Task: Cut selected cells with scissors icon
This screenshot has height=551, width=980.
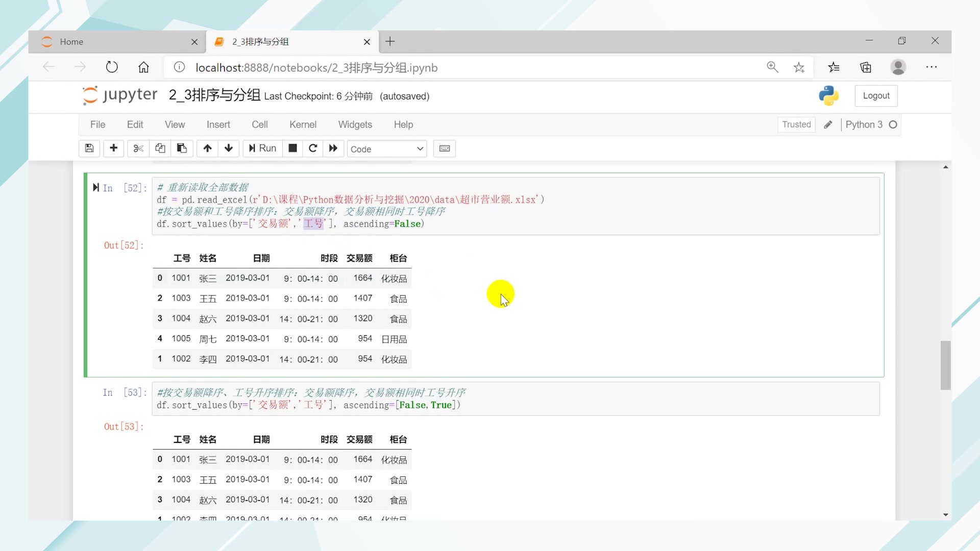Action: tap(138, 148)
